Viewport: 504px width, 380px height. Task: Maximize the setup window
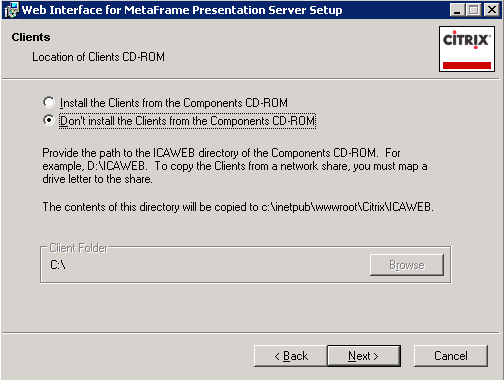pos(473,10)
